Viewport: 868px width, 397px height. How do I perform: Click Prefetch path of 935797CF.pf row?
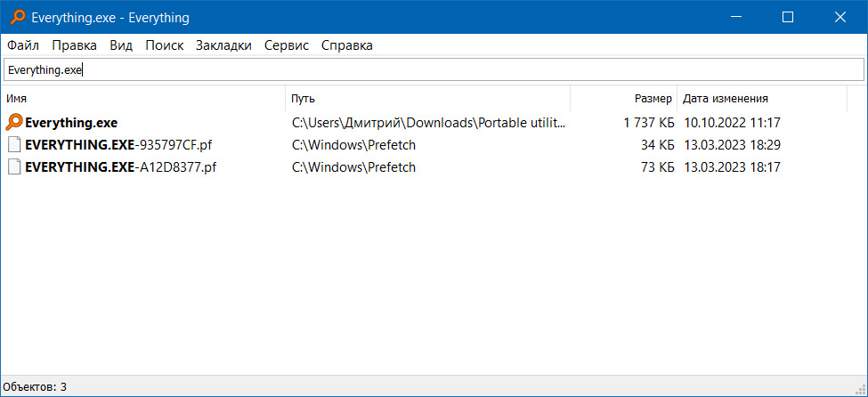[353, 145]
